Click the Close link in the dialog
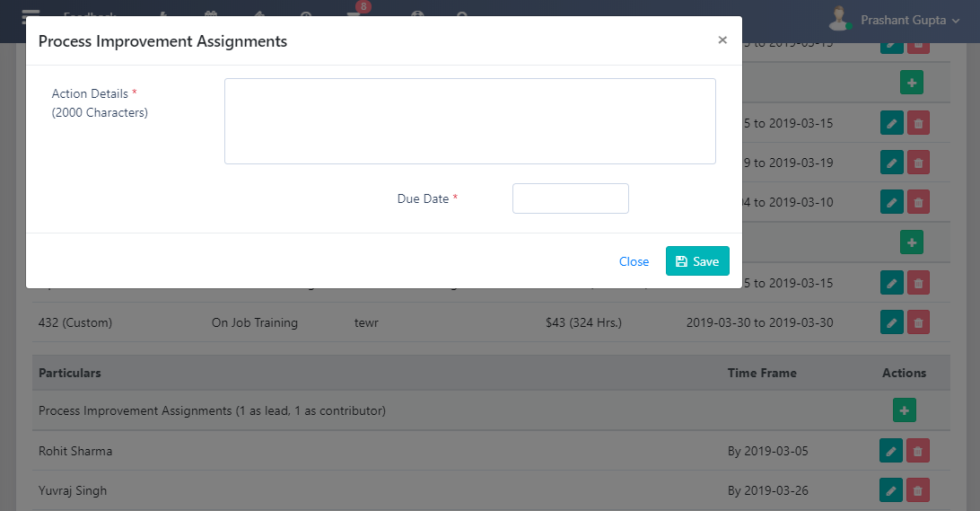Screen dimensions: 980x511 tap(634, 261)
